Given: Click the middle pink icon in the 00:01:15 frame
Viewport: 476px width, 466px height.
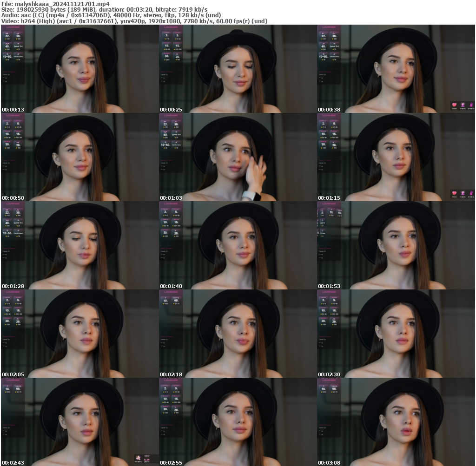Looking at the screenshot, I should click(x=463, y=193).
